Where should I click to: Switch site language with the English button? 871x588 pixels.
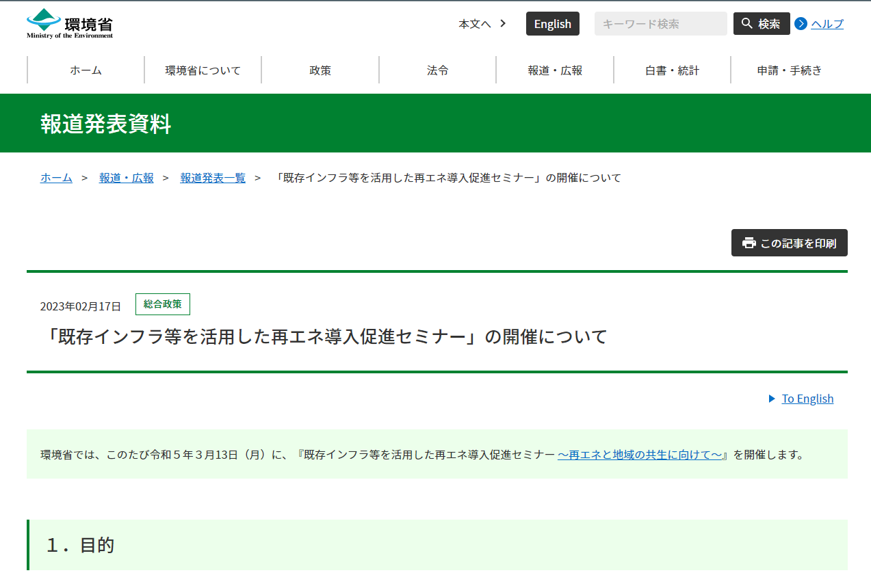(552, 24)
